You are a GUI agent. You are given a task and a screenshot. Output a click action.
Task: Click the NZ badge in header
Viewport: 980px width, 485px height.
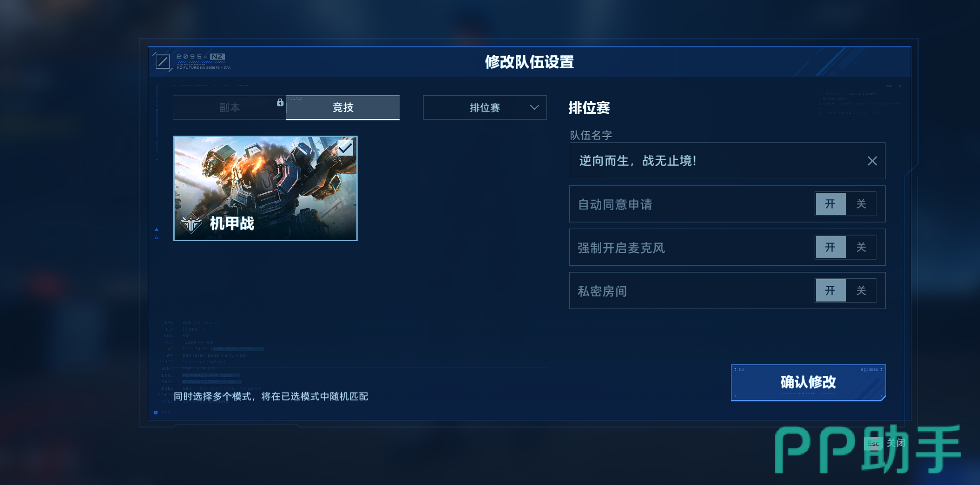tap(217, 57)
